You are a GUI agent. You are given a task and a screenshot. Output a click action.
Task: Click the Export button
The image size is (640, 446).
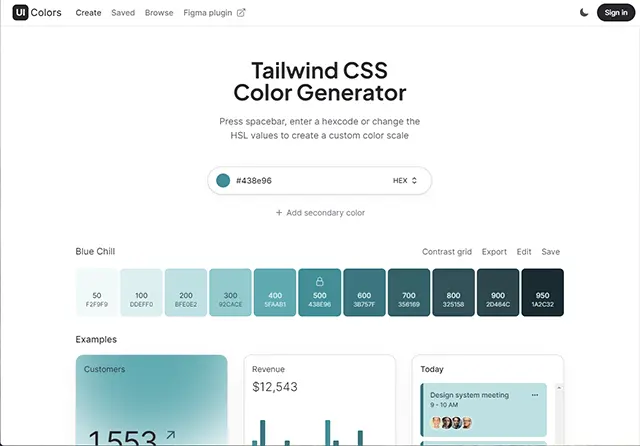(494, 252)
